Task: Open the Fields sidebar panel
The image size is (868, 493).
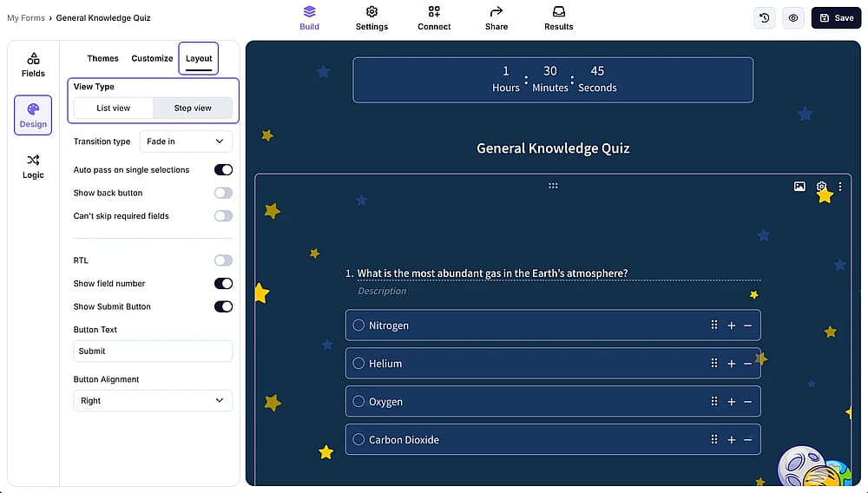Action: pos(33,65)
